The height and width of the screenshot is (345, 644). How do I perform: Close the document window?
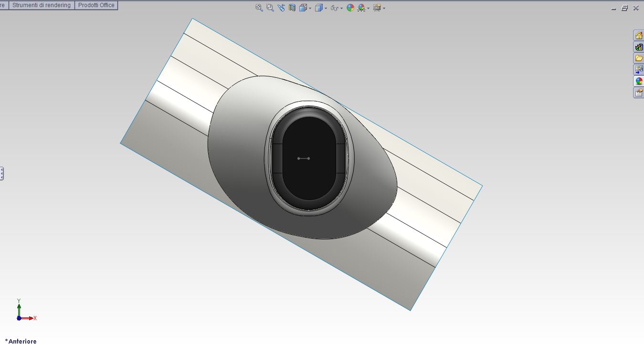636,8
